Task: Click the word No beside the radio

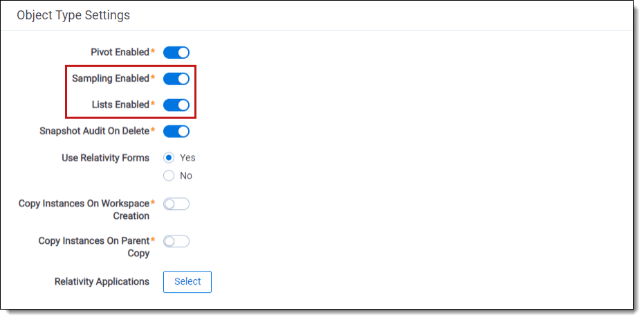Action: [186, 176]
